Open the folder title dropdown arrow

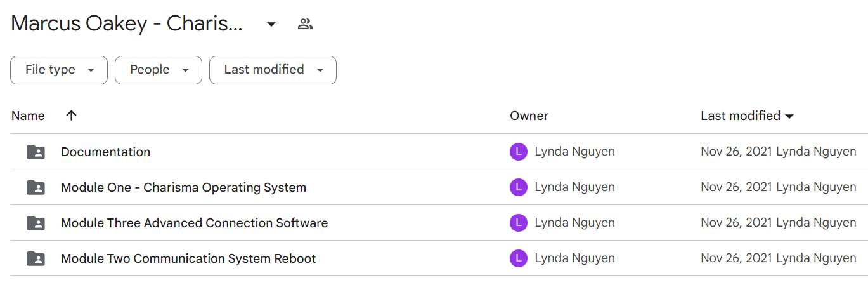(x=271, y=24)
